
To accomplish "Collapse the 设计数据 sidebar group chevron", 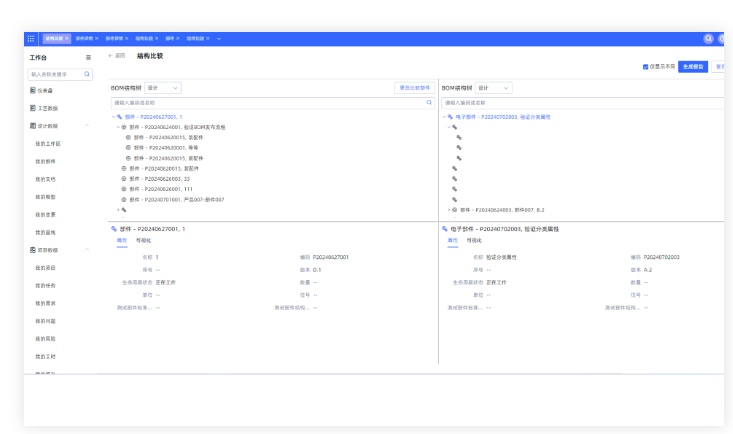I will [x=87, y=126].
